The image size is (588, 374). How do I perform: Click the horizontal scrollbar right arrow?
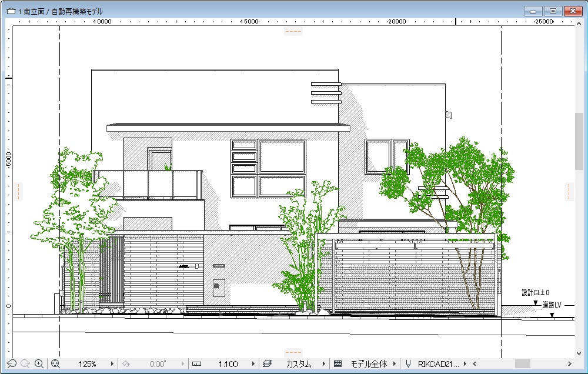(x=569, y=364)
